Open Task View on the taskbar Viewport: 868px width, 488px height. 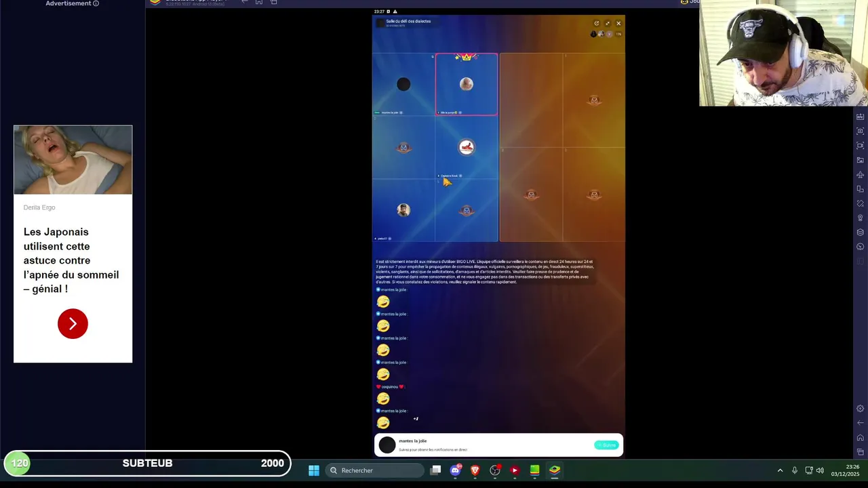tap(436, 470)
